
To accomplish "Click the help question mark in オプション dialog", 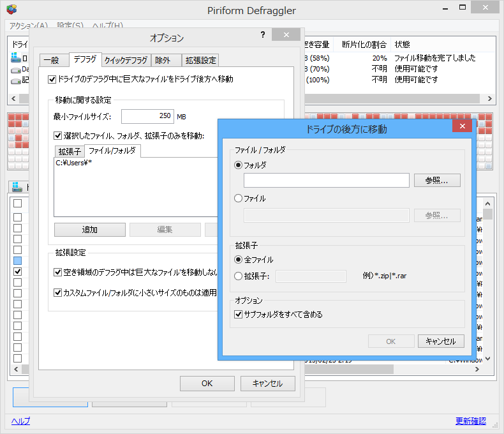I will 263,34.
